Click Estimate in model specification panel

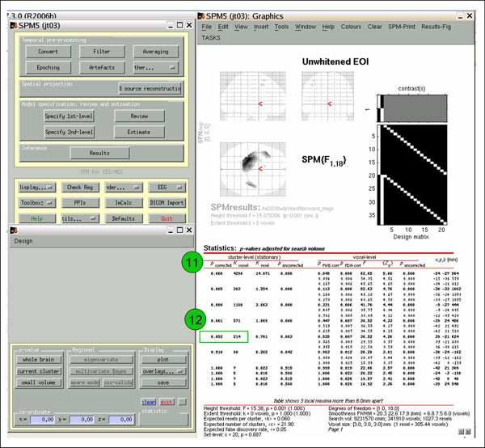pyautogui.click(x=138, y=132)
